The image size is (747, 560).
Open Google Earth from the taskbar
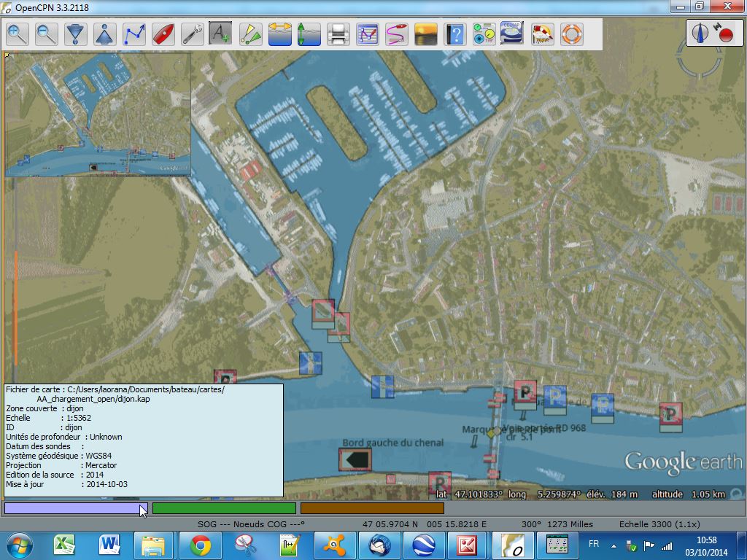pyautogui.click(x=422, y=545)
